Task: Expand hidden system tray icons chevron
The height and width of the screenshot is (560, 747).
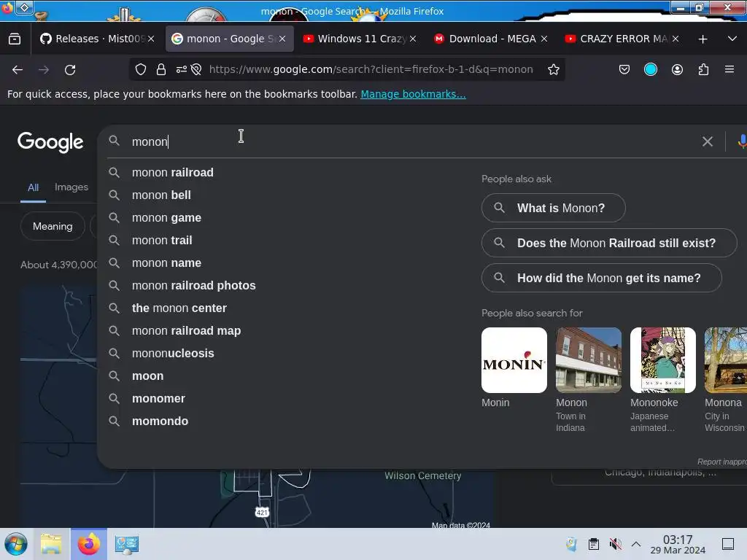Action: coord(636,544)
